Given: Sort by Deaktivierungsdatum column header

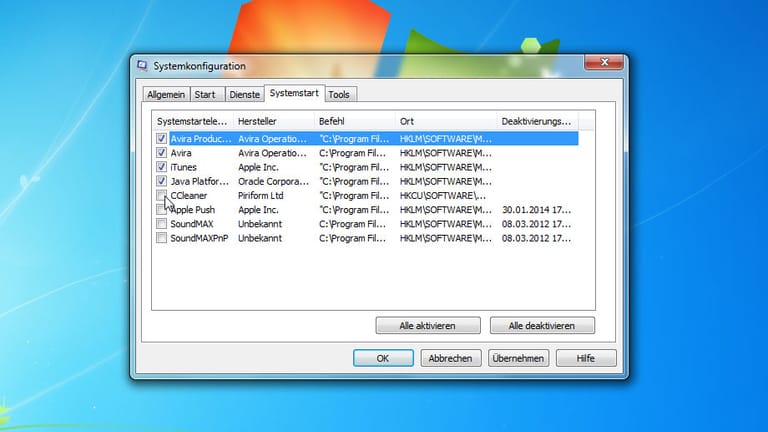Looking at the screenshot, I should [x=537, y=121].
